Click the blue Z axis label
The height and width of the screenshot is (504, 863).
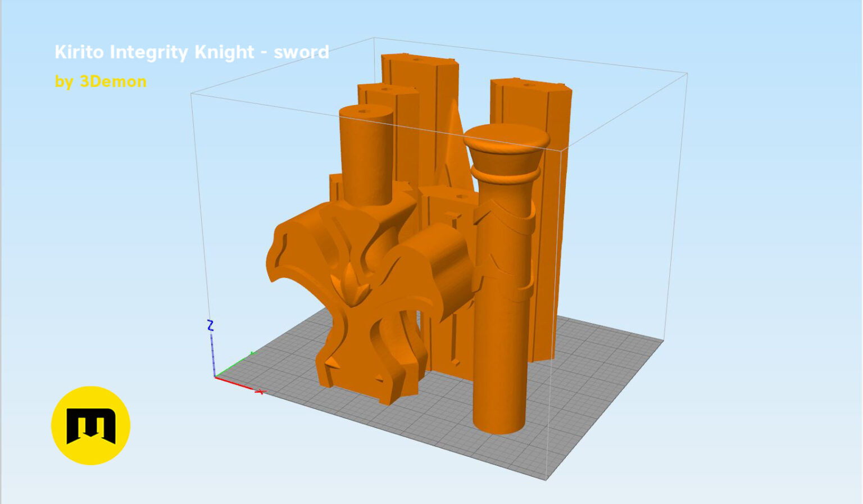pos(211,325)
